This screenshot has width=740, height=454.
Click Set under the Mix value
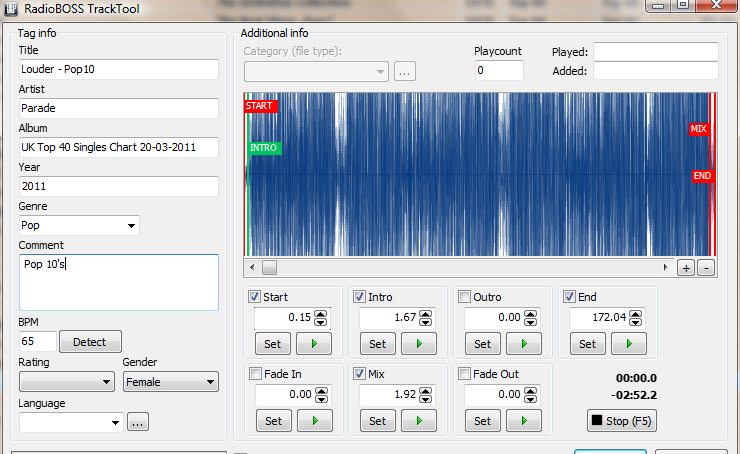[x=378, y=420]
